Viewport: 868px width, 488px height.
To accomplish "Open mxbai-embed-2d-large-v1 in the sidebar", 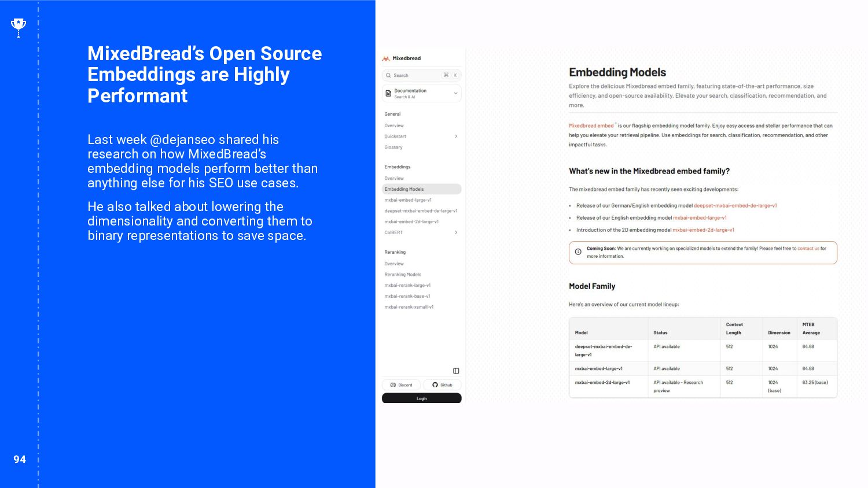I will pyautogui.click(x=411, y=221).
